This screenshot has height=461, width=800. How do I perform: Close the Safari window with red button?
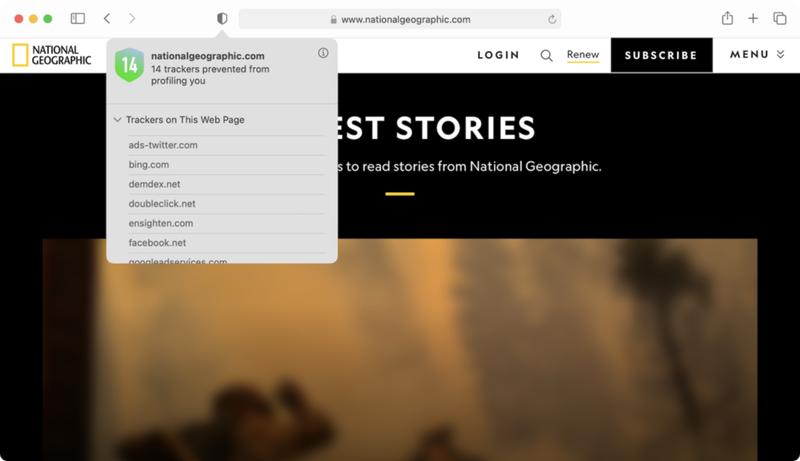point(19,19)
